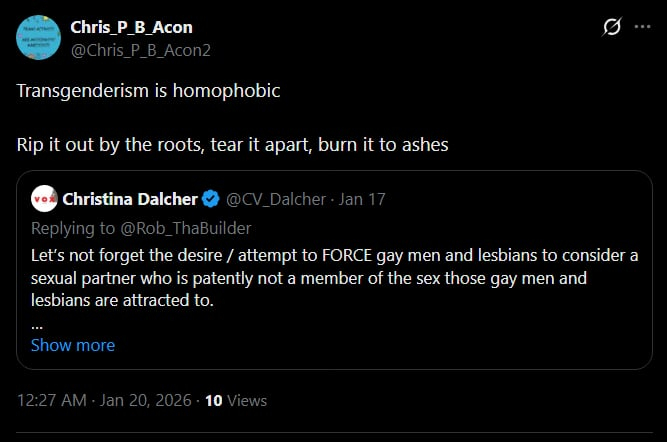Screen dimensions: 667x442
Task: Open the Grok actions icon
Action: (x=613, y=27)
